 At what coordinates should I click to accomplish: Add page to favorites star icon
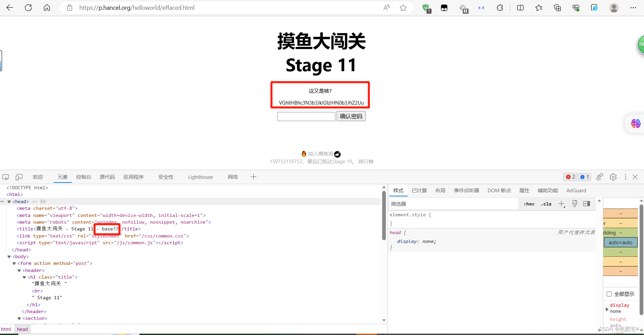tap(403, 7)
